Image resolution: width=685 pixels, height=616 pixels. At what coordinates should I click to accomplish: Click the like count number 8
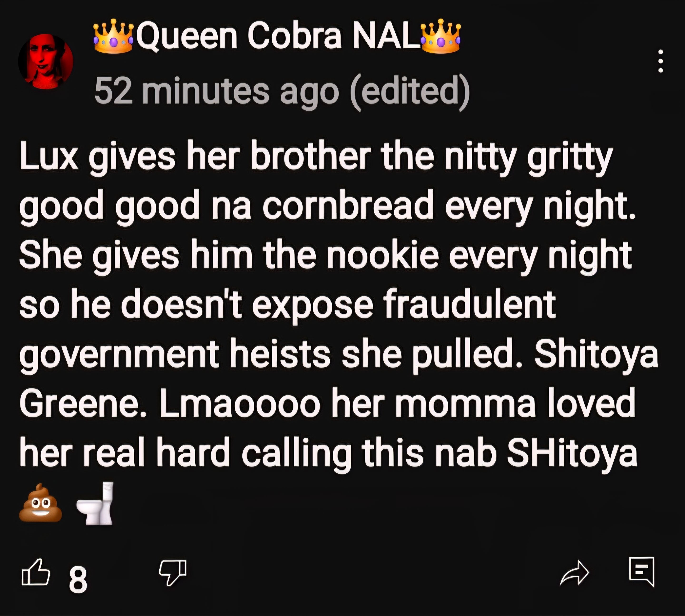coord(78,580)
